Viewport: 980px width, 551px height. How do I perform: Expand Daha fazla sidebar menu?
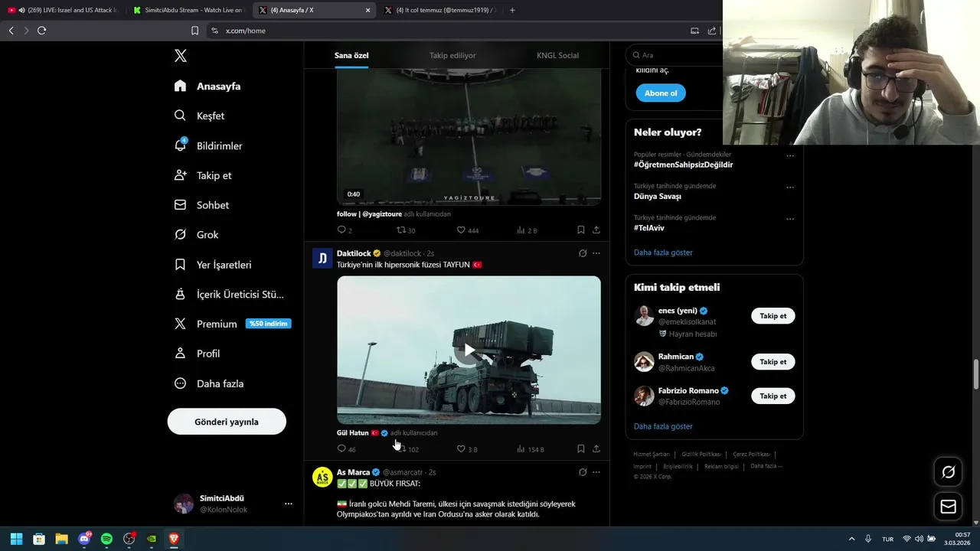(x=209, y=383)
